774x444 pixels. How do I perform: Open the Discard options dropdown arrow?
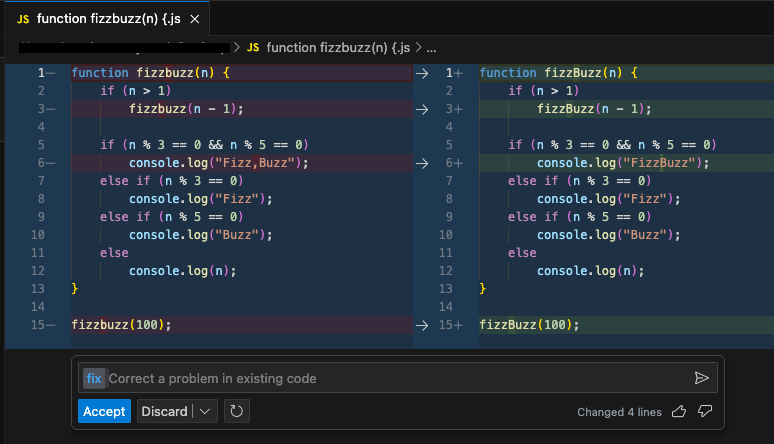click(205, 411)
